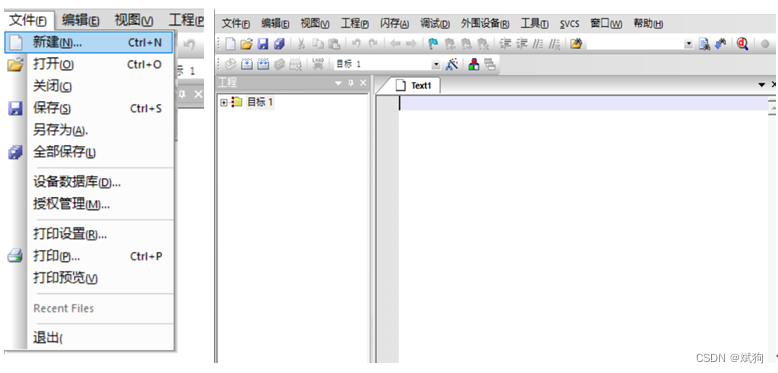Pin the 工程 project panel
This screenshot has width=778, height=373.
(x=351, y=83)
